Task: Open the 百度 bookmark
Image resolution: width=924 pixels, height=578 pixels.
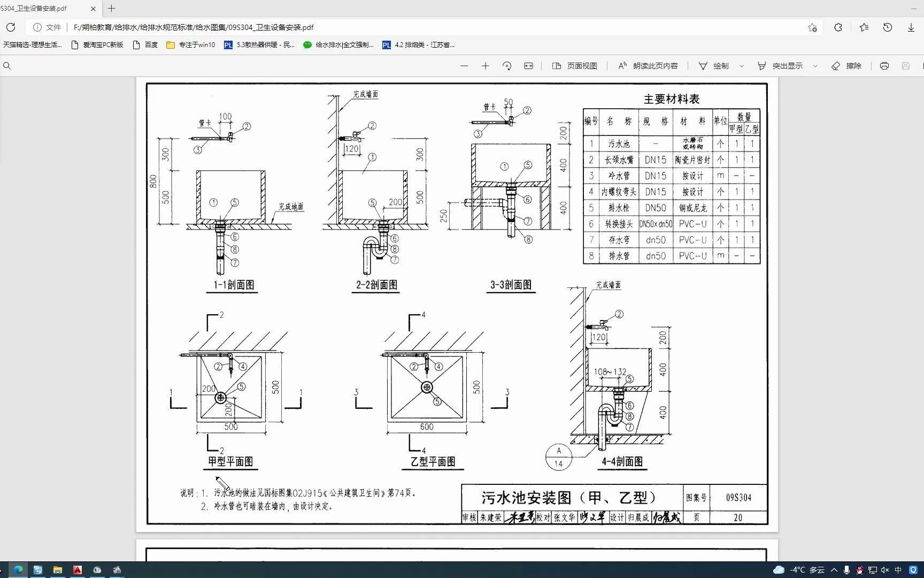Action: [145, 45]
